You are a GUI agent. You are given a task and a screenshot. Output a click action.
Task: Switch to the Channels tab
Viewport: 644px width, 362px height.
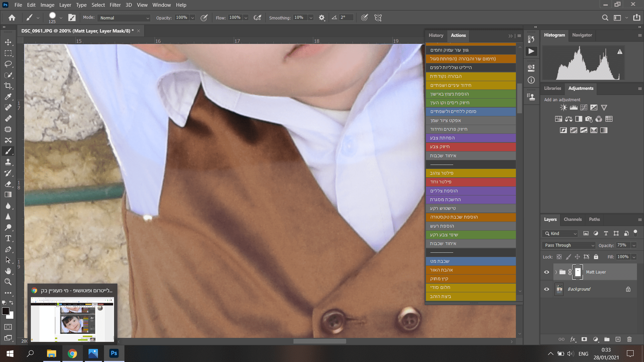pos(573,219)
